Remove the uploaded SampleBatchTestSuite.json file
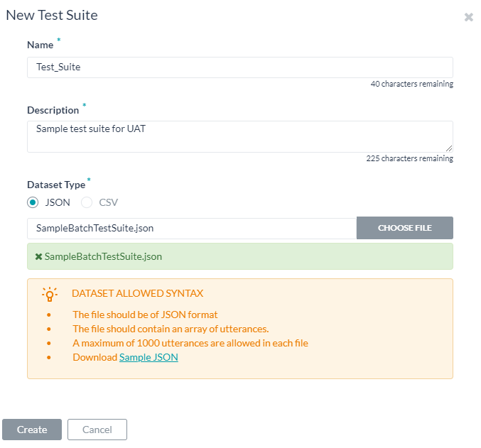Viewport: 481px width, 448px height. click(x=38, y=256)
